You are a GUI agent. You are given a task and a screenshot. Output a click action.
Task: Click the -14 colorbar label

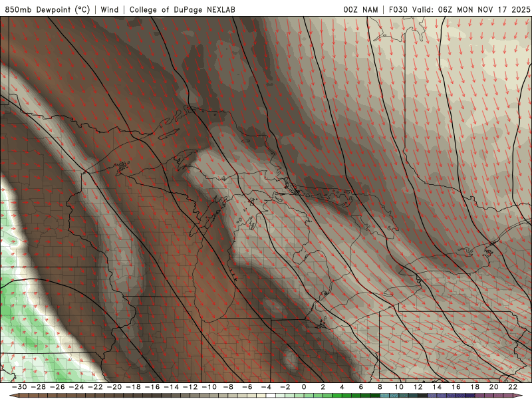click(171, 387)
